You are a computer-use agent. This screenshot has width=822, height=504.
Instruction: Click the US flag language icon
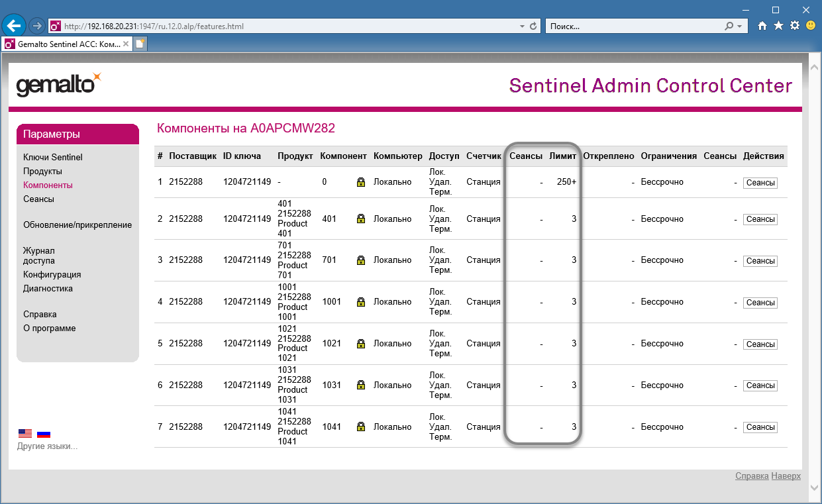pos(25,434)
